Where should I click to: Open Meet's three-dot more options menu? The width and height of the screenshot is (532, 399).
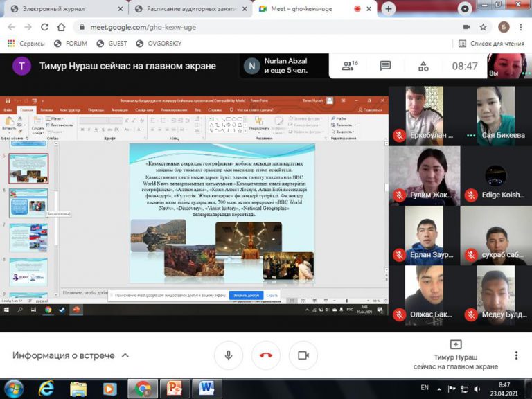tap(516, 355)
